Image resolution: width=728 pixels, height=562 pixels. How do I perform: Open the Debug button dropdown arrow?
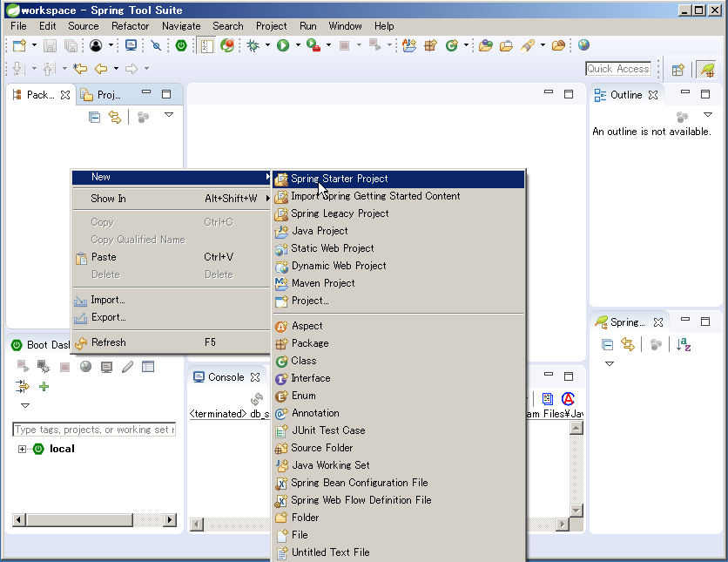click(267, 45)
